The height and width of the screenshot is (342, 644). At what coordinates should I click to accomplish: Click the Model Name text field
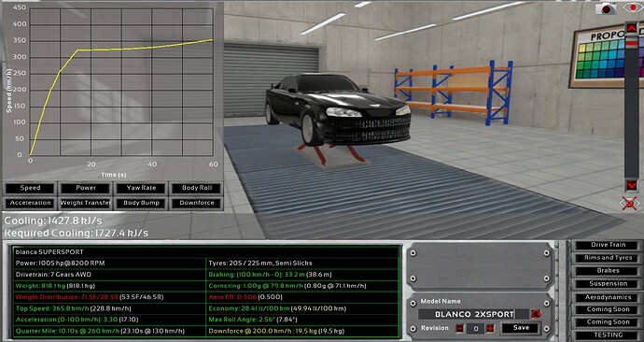coord(473,315)
